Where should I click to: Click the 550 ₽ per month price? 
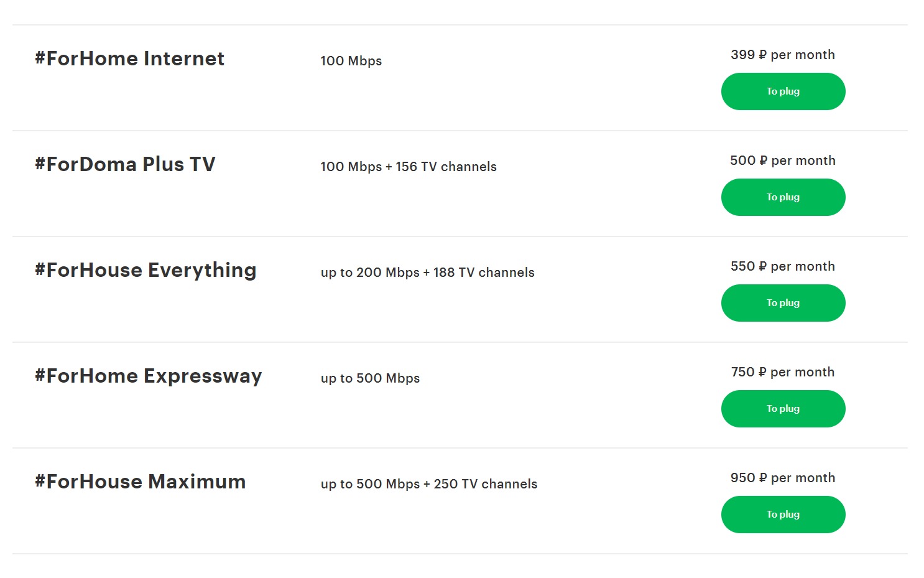tap(783, 266)
